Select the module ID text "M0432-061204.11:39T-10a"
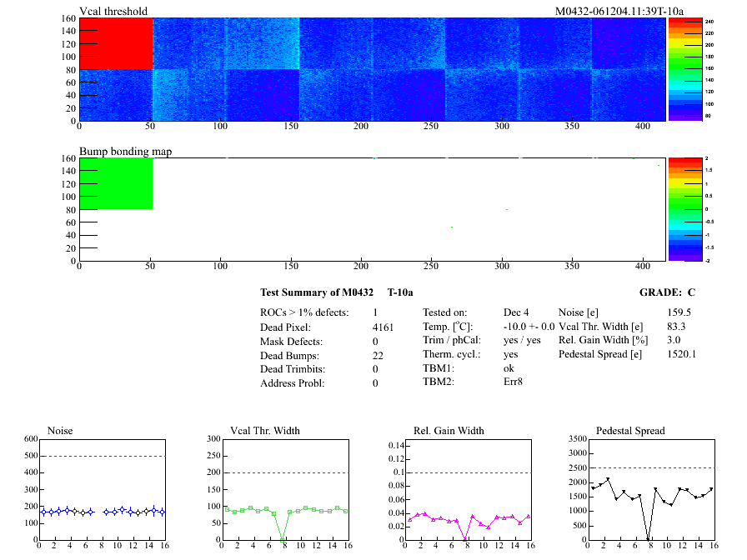 [x=619, y=11]
